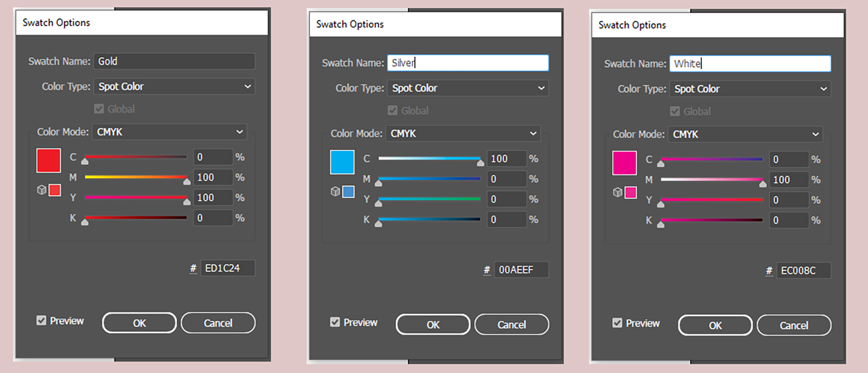This screenshot has height=373, width=868.
Task: Click small red in-gamut swatch in Gold dialog
Action: (x=55, y=190)
